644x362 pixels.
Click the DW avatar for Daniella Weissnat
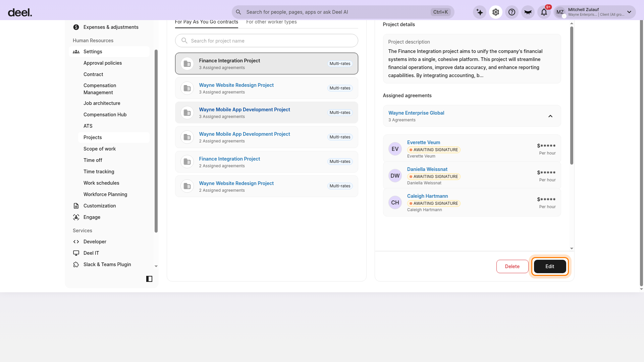(x=395, y=176)
